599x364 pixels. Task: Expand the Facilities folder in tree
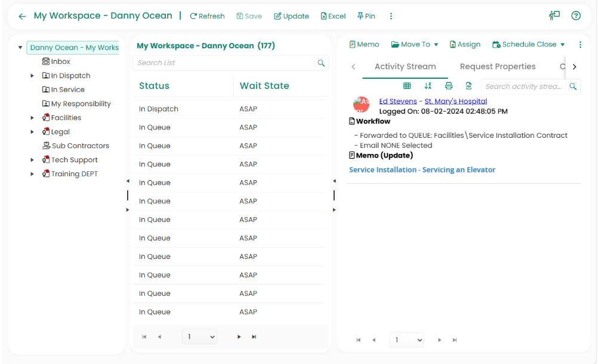coord(32,118)
